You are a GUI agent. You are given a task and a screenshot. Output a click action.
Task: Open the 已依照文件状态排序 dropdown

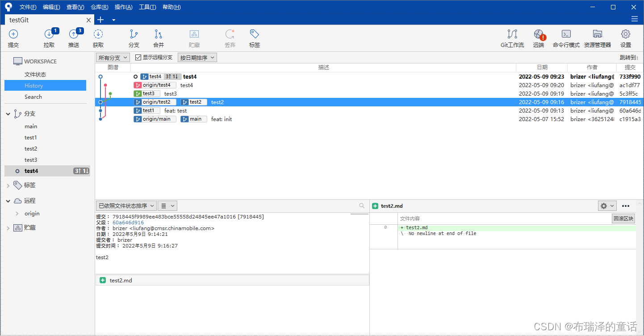[x=126, y=206]
